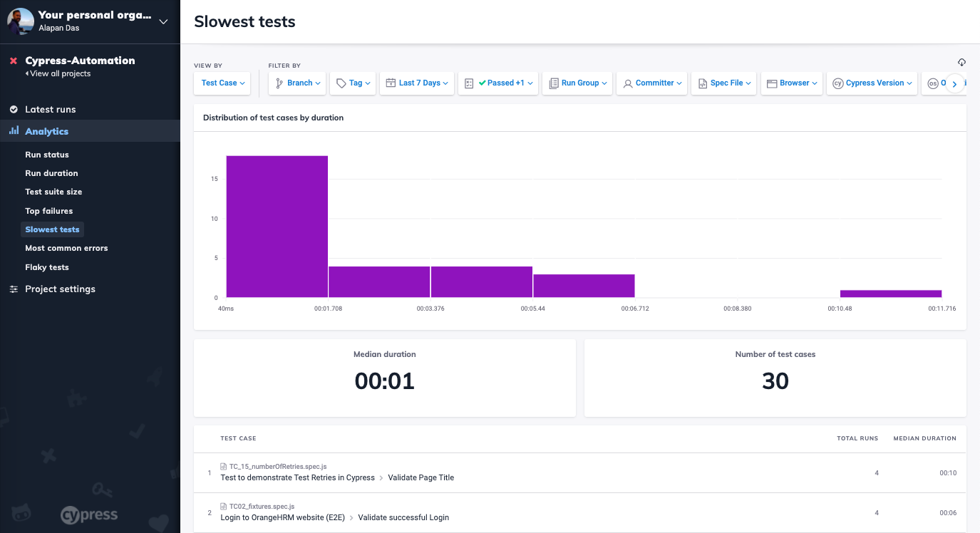Open the Tag filter dropdown
The width and height of the screenshot is (980, 533).
click(x=352, y=83)
